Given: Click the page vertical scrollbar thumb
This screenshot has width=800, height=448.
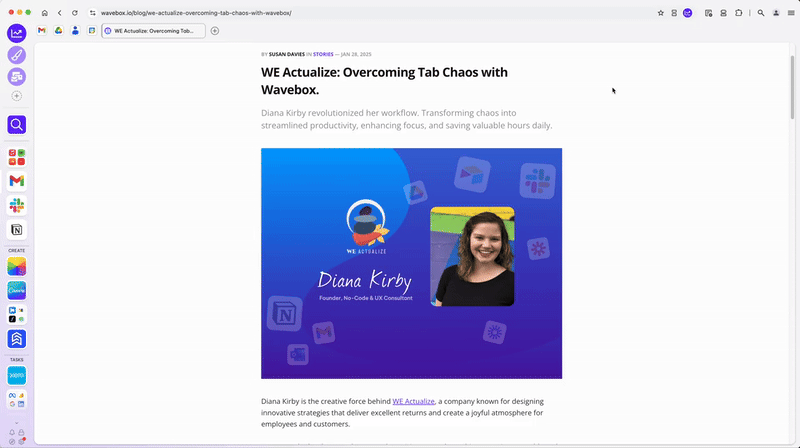Looking at the screenshot, I should click(792, 87).
